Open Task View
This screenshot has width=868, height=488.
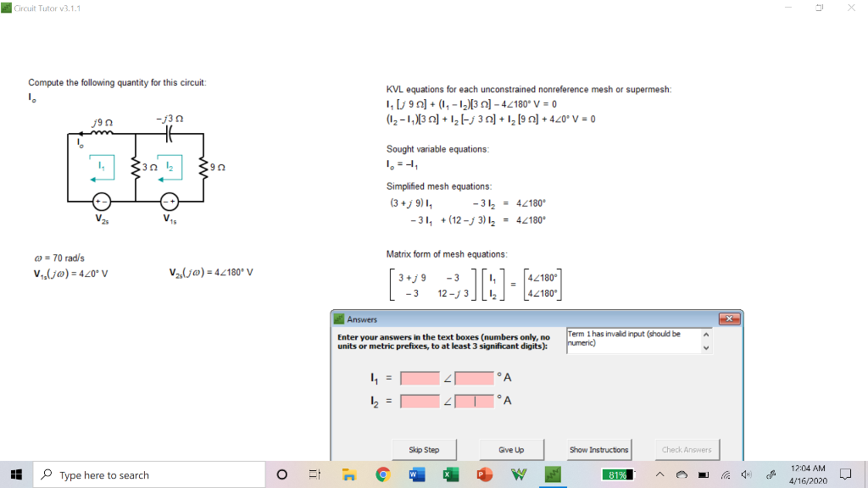(x=314, y=475)
